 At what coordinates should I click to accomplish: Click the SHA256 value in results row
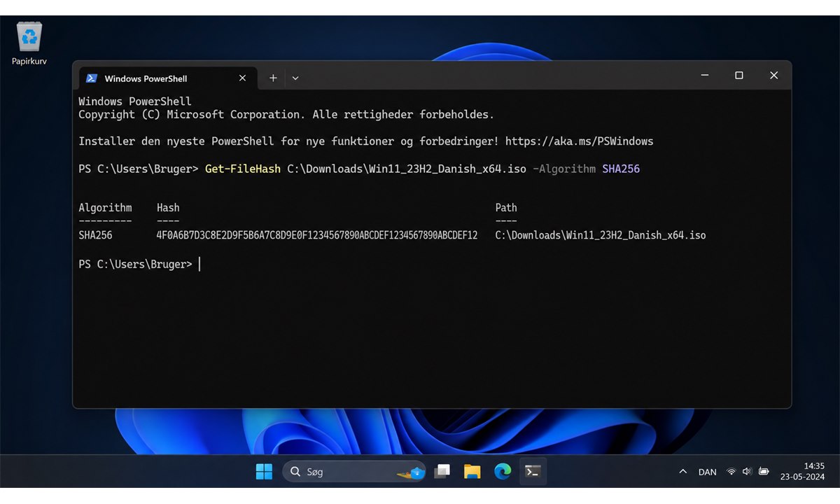95,235
